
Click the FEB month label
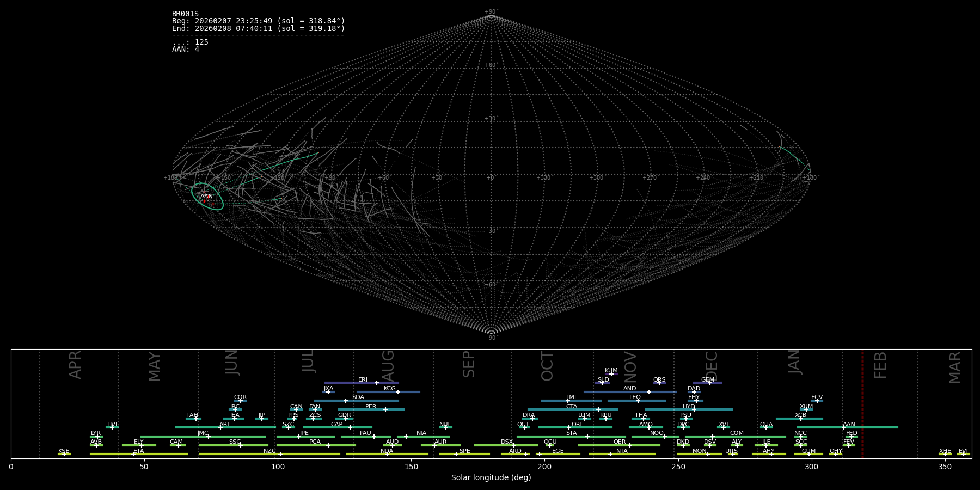880,365
